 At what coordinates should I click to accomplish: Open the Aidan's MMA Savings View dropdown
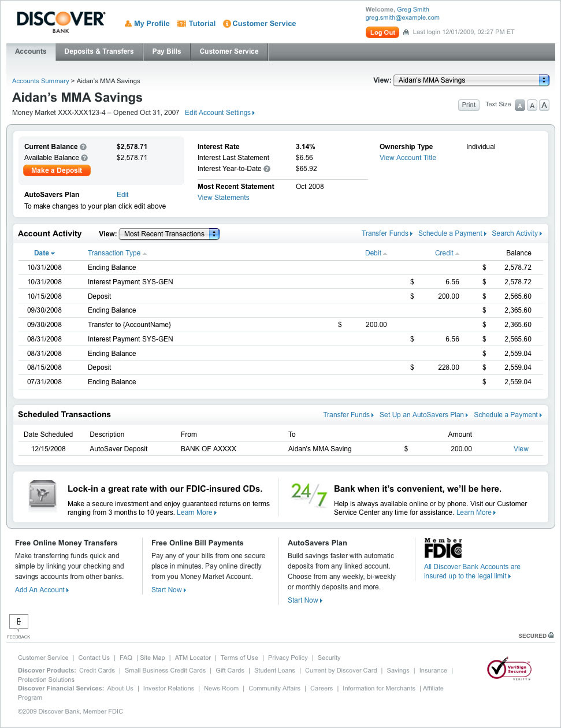[471, 80]
